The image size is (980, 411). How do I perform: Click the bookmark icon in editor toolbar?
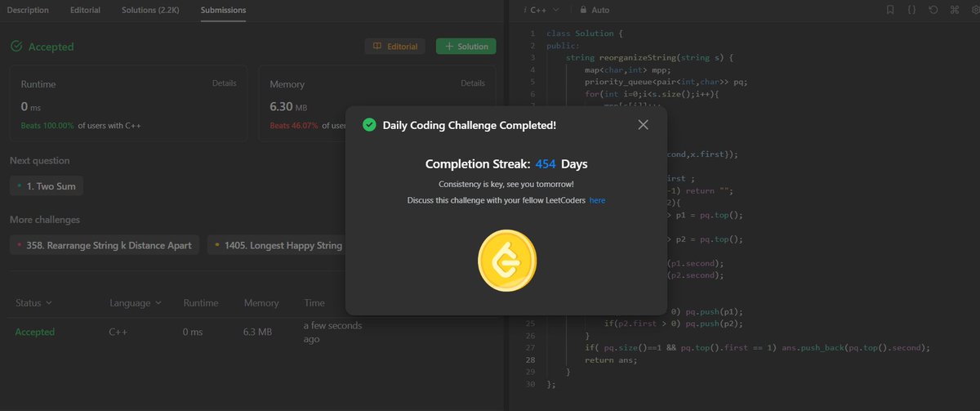[x=890, y=10]
